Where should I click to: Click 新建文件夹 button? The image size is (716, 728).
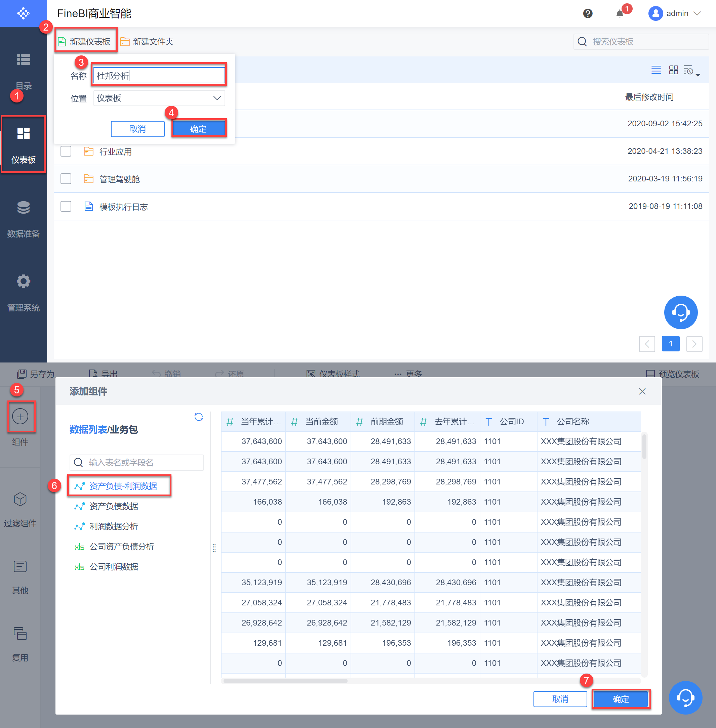click(x=147, y=42)
